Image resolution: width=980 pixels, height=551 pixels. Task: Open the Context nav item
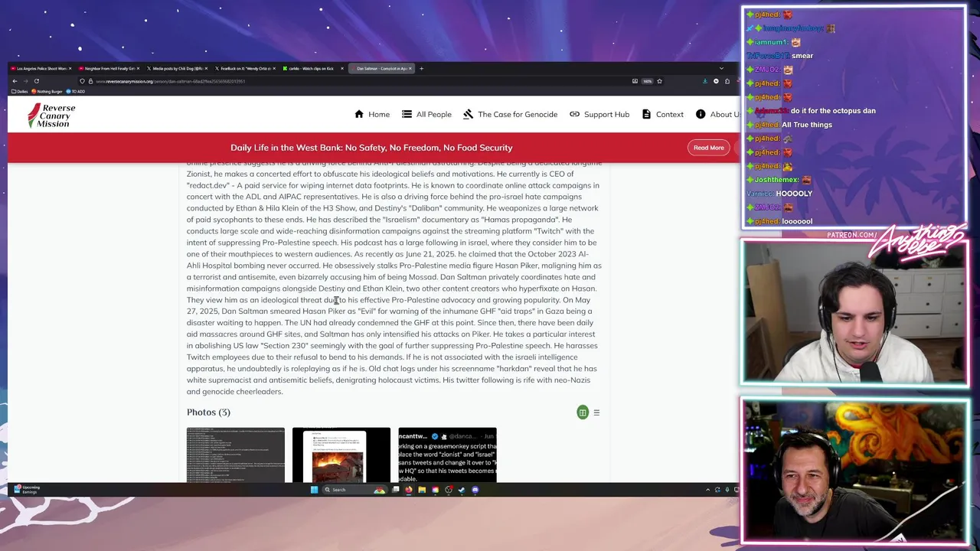point(663,114)
